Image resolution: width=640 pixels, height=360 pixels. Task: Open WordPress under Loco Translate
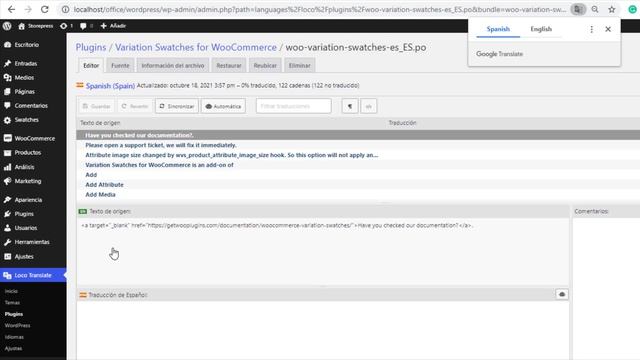pyautogui.click(x=18, y=325)
